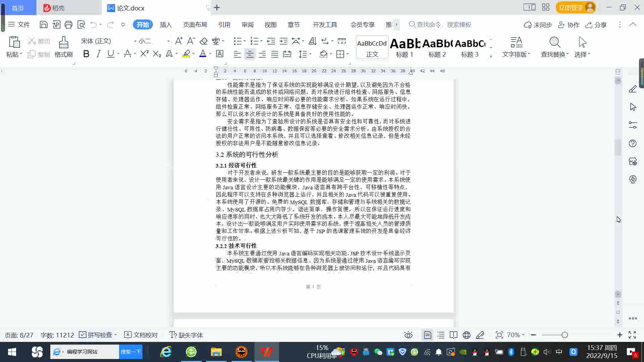Switch to reading mode book icon
Image resolution: width=644 pixels, height=362 pixels.
click(453, 335)
